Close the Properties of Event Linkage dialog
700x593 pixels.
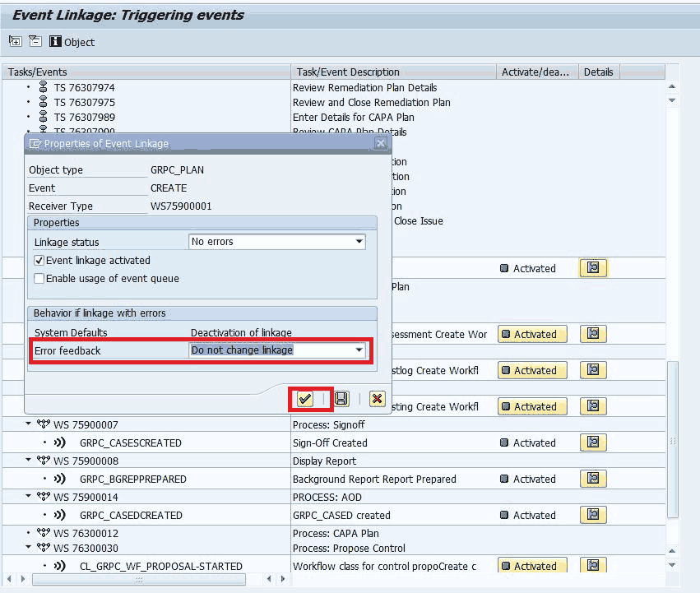click(x=380, y=143)
